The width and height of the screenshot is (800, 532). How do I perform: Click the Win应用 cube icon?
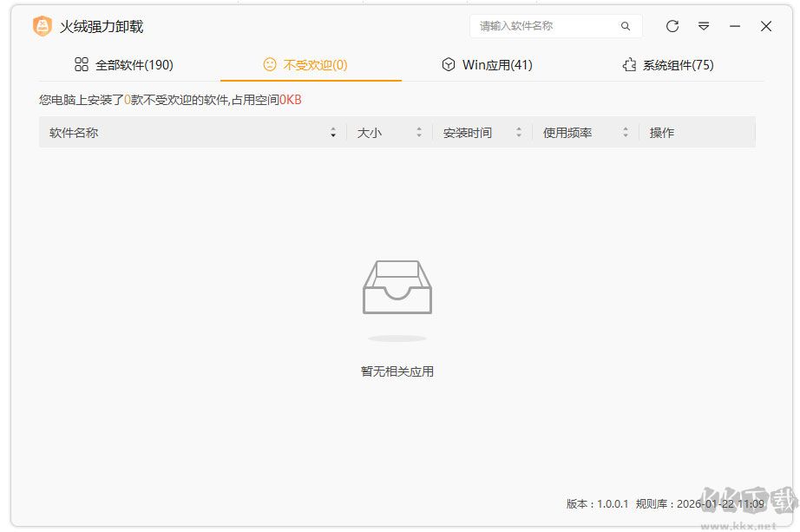pyautogui.click(x=449, y=64)
